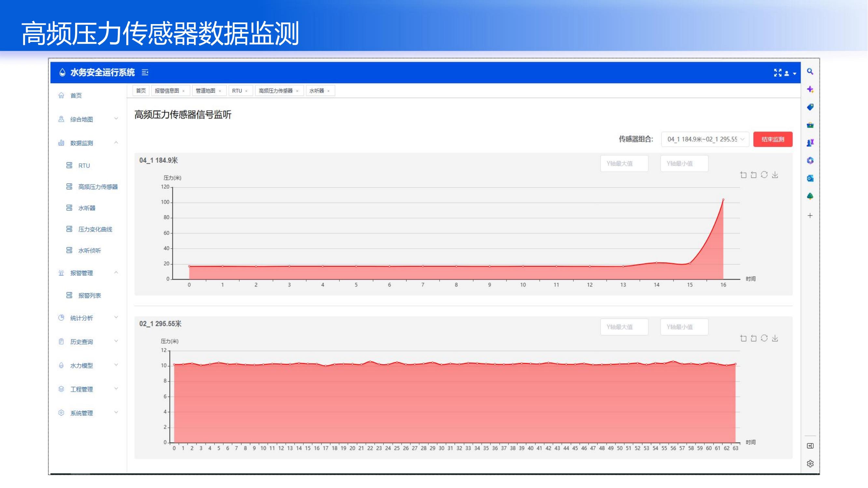Screen dimensions: 868x488
Task: Click the sidebar collapse menu icon
Action: (x=145, y=73)
